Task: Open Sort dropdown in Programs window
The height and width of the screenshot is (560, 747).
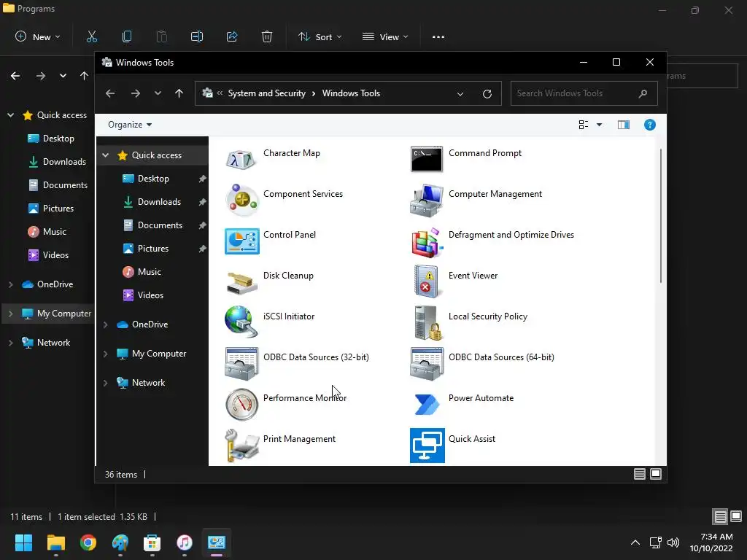Action: [x=320, y=36]
